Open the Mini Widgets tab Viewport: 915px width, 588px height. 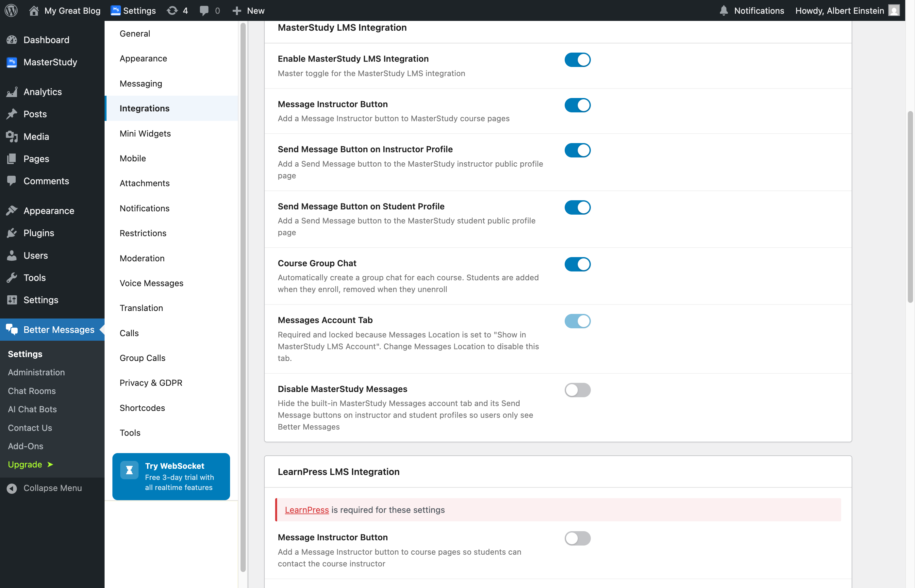pyautogui.click(x=172, y=133)
